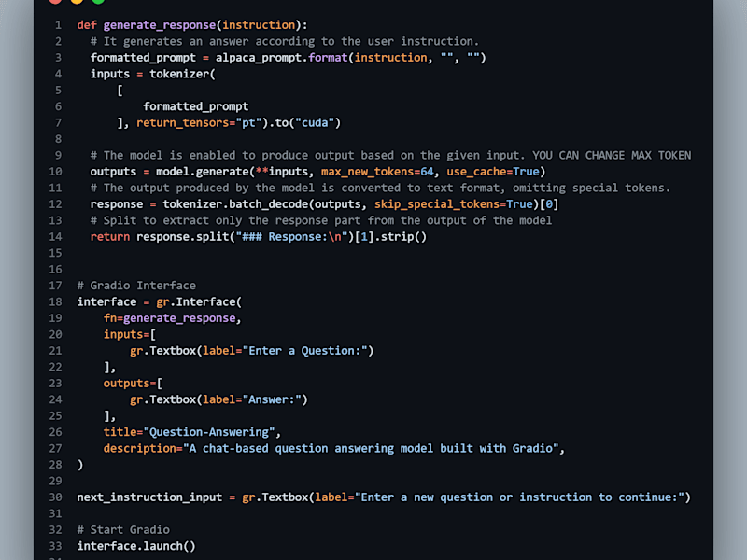
Task: Click gr.Interface( on line 18
Action: coord(199,301)
